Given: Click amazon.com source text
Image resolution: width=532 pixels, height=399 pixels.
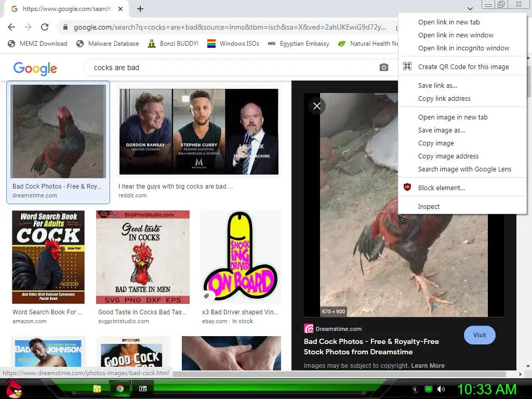Looking at the screenshot, I should click(29, 321).
